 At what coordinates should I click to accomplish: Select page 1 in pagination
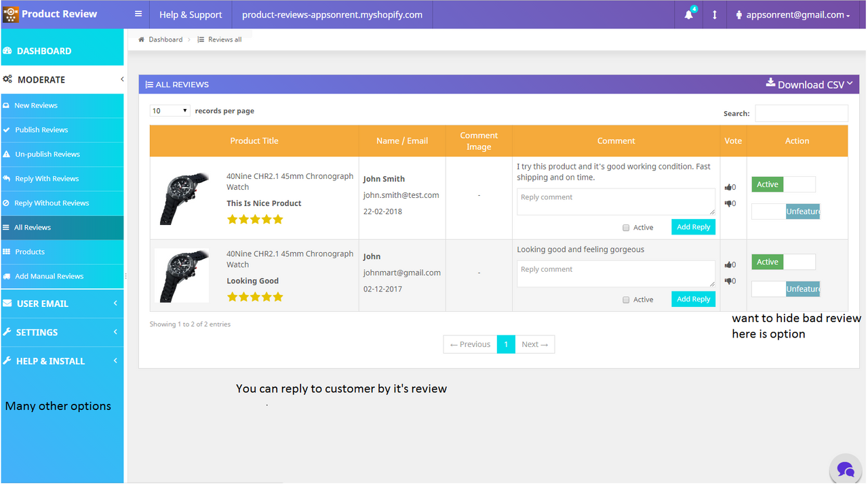pos(505,344)
